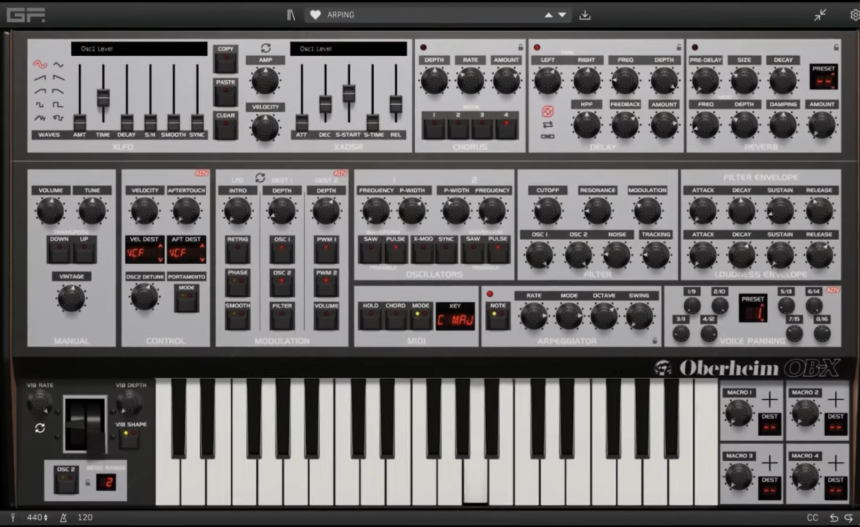Click the XADSR REL slider handle
This screenshot has height=527, width=860.
395,104
